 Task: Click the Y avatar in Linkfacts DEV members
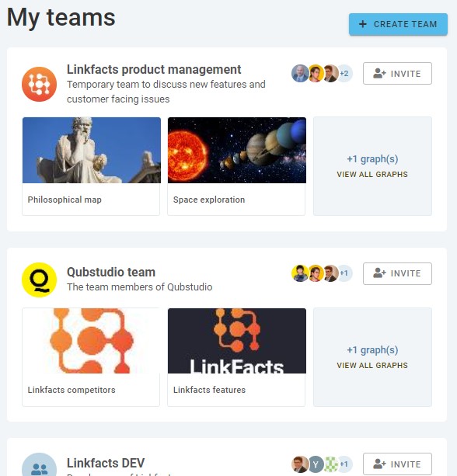point(316,464)
